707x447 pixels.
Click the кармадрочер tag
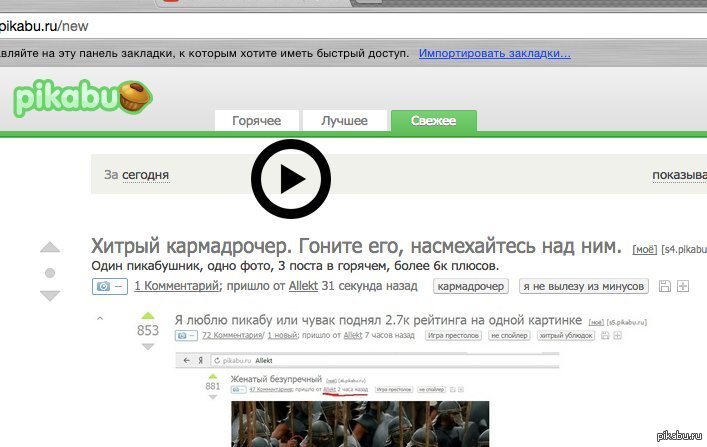click(471, 286)
